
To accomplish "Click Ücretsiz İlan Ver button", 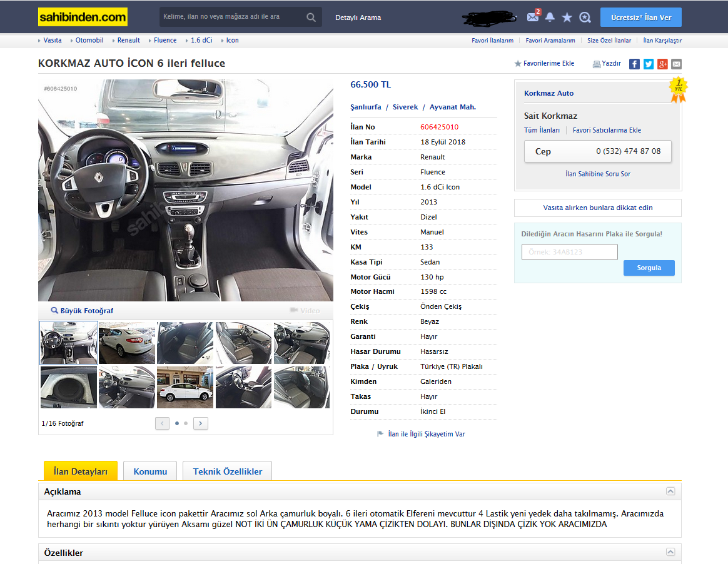I will [641, 17].
